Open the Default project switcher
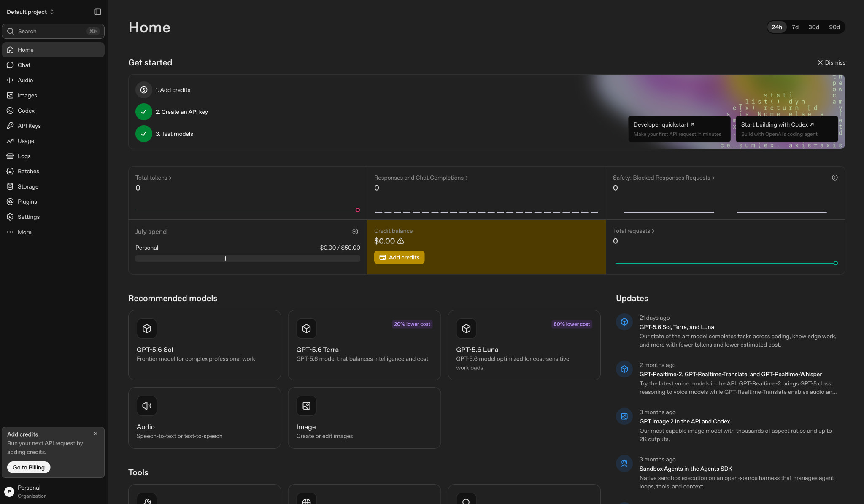864x504 pixels. pos(30,12)
